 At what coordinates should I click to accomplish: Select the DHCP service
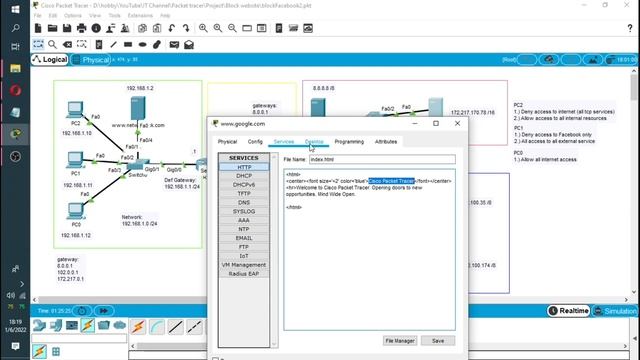pyautogui.click(x=244, y=176)
